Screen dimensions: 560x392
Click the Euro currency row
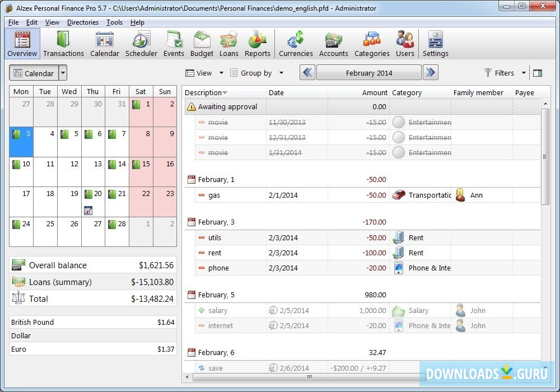click(93, 349)
